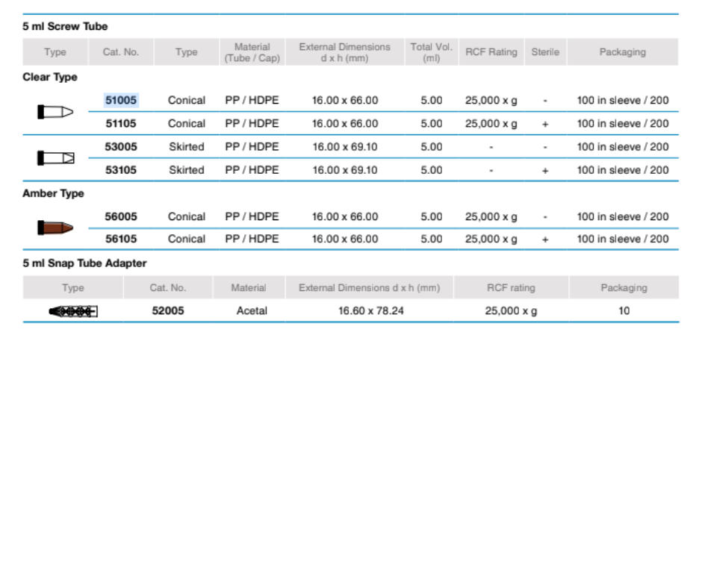Click catalog number 53005
This screenshot has height=588, width=702.
click(x=121, y=146)
